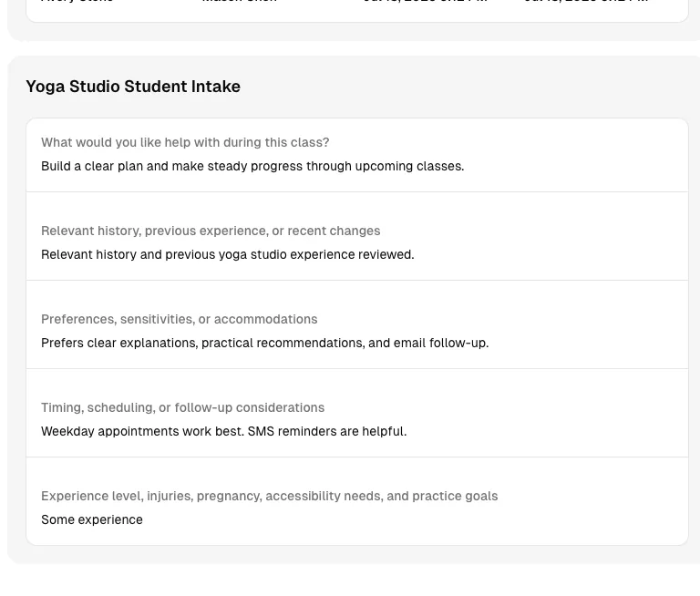Click the words 'SMS reminders are helpful'
700x596 pixels.
coord(327,431)
